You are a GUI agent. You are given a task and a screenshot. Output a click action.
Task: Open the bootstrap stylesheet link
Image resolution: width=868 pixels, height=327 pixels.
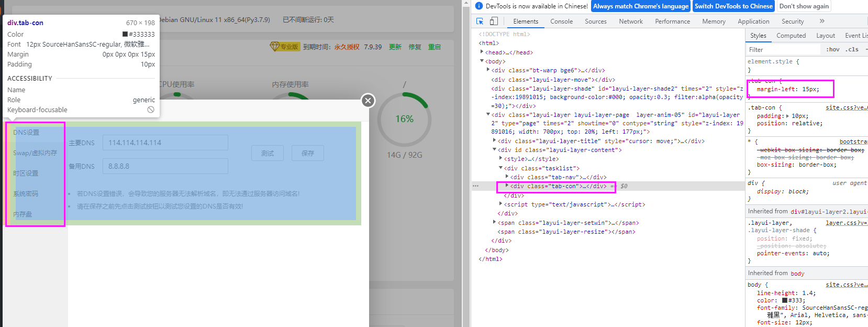[x=853, y=141]
